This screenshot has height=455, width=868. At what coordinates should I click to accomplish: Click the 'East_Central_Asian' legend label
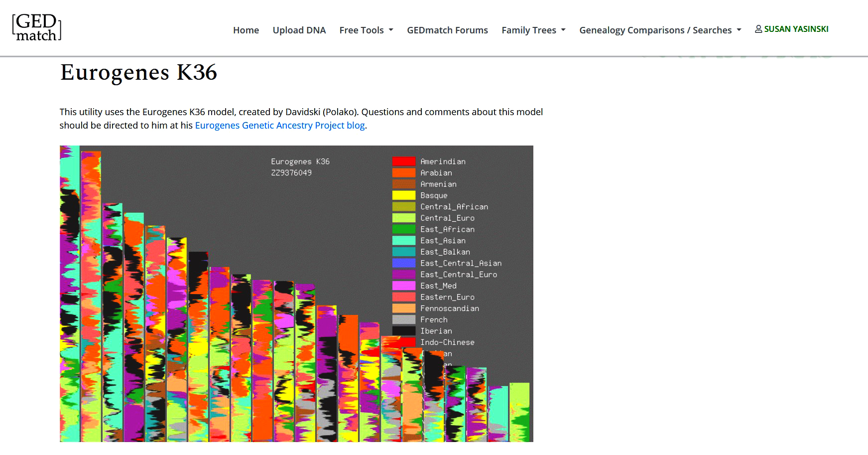tap(461, 263)
